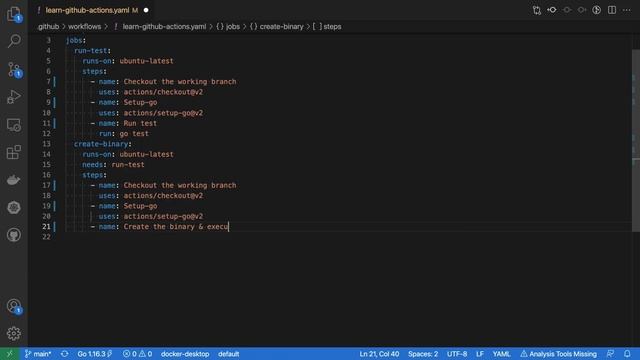Image resolution: width=640 pixels, height=360 pixels.
Task: Click line number 22 in gutter
Action: coord(46,237)
